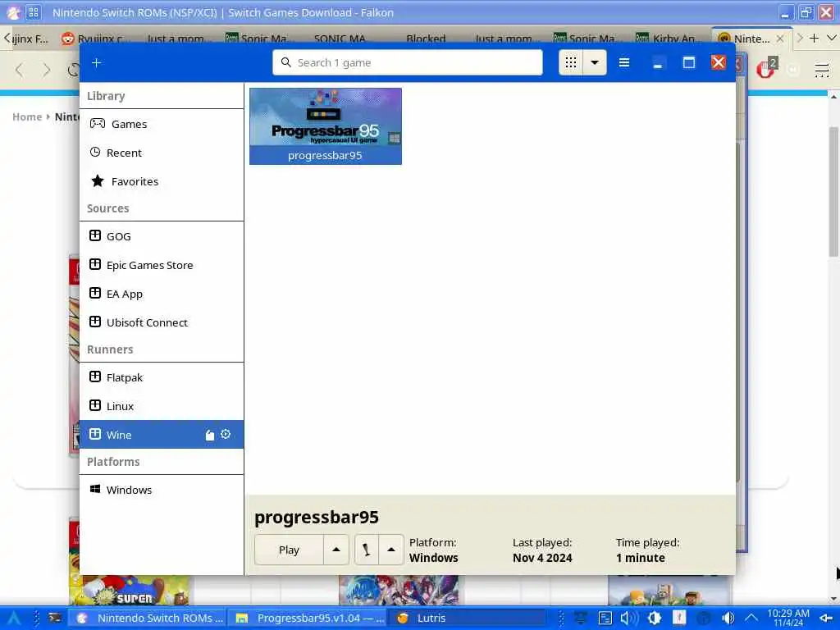This screenshot has width=840, height=630.
Task: Go back in Falkon browser
Action: coord(20,71)
